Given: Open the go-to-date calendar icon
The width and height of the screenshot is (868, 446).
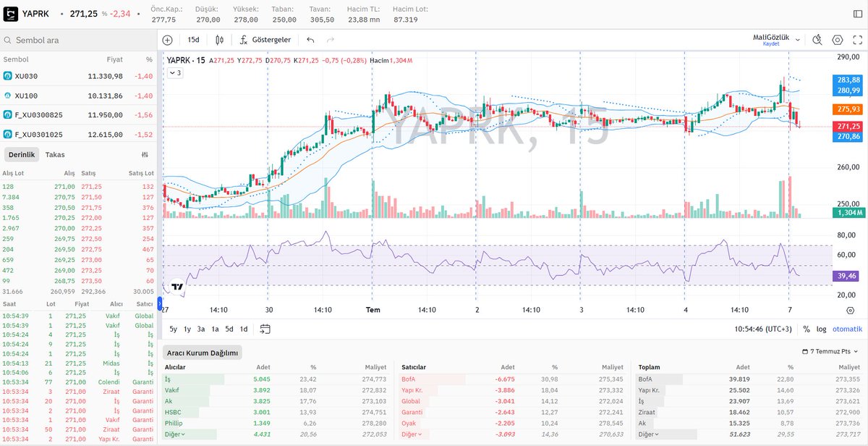Looking at the screenshot, I should click(x=265, y=329).
